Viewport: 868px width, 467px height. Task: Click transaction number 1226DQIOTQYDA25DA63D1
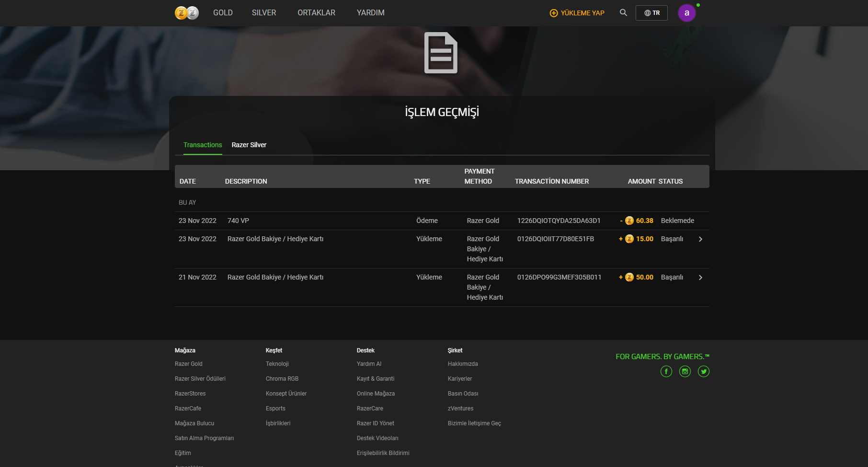tap(559, 221)
